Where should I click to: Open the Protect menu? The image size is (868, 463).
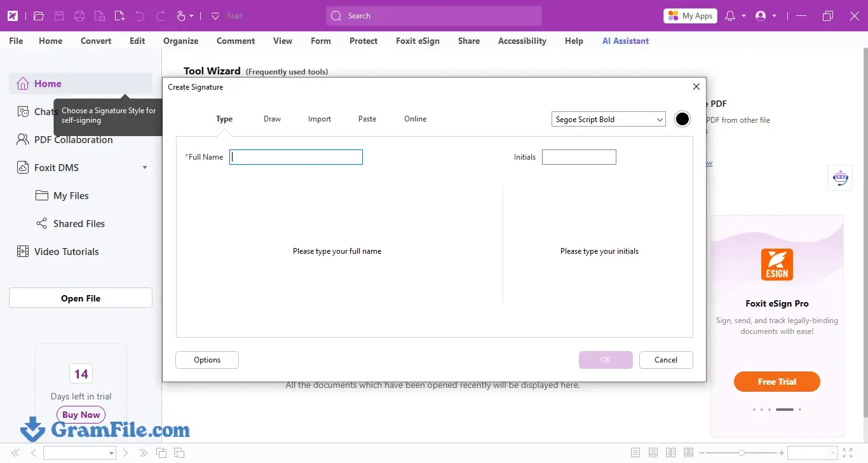pyautogui.click(x=363, y=41)
